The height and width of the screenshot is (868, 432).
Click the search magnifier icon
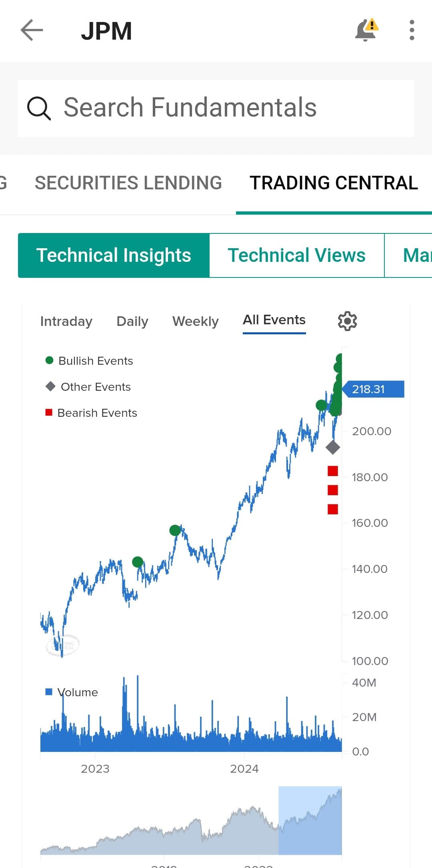click(39, 107)
